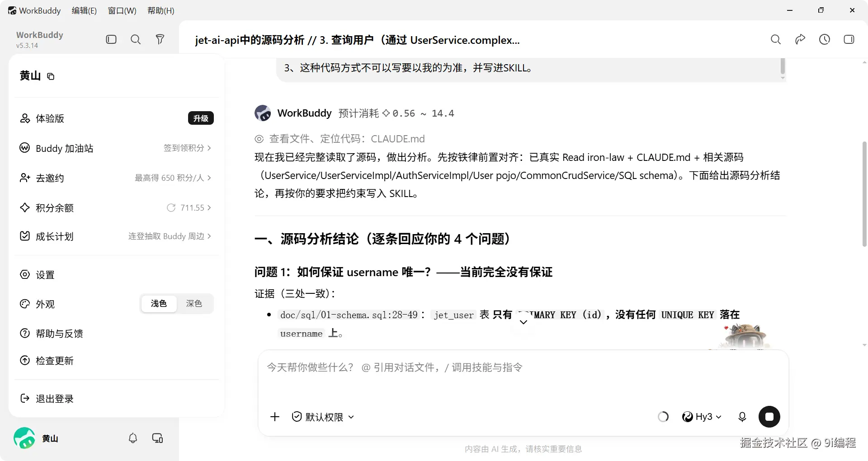
Task: Click 退出登录 to sign out
Action: [116, 399]
